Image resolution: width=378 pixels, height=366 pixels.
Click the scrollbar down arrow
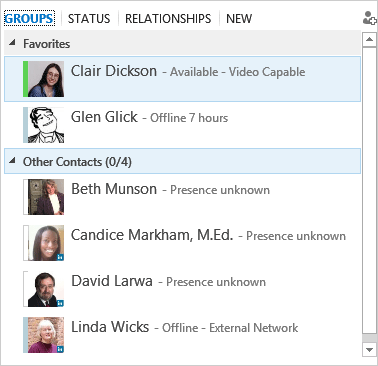tap(369, 350)
